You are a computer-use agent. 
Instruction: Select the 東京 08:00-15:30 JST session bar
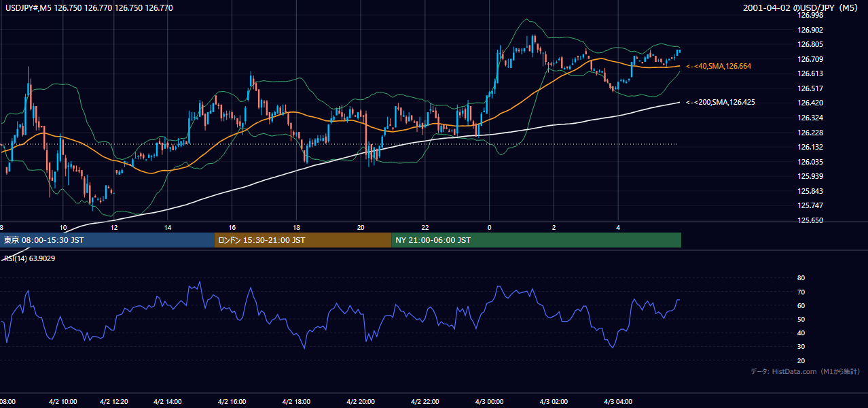click(x=107, y=240)
